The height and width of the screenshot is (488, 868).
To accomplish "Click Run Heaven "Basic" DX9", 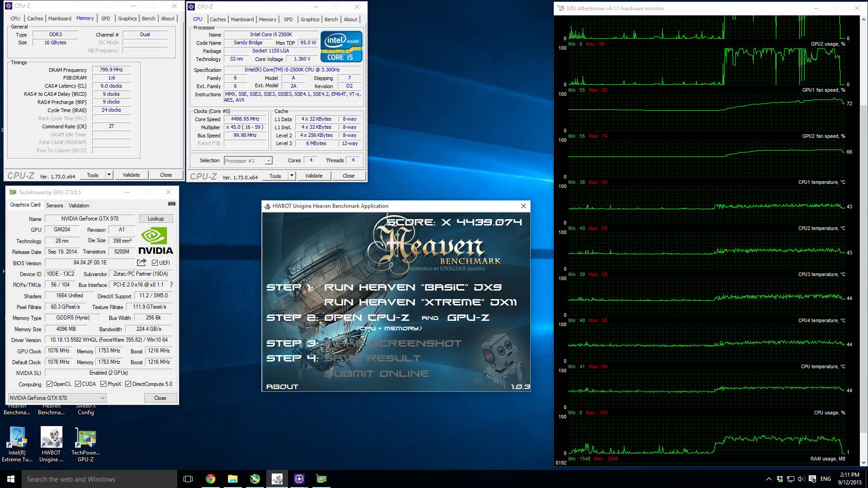I will [413, 287].
